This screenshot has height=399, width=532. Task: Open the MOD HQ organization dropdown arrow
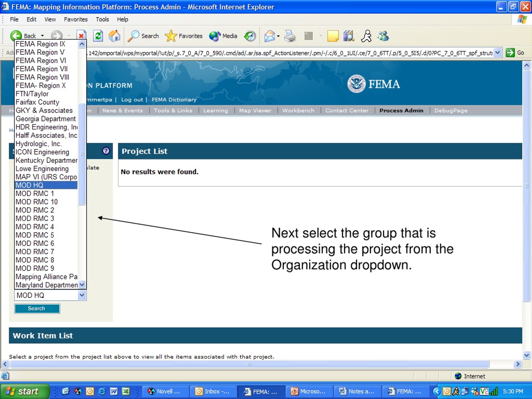82,295
